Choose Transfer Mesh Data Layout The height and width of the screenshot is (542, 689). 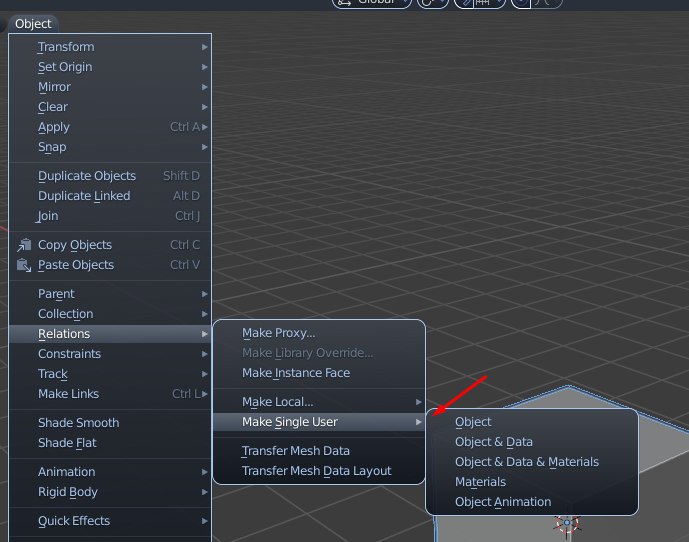[319, 471]
